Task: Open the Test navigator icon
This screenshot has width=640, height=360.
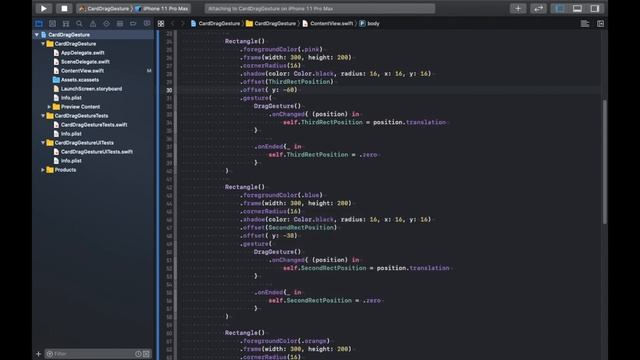Action: pyautogui.click(x=107, y=24)
